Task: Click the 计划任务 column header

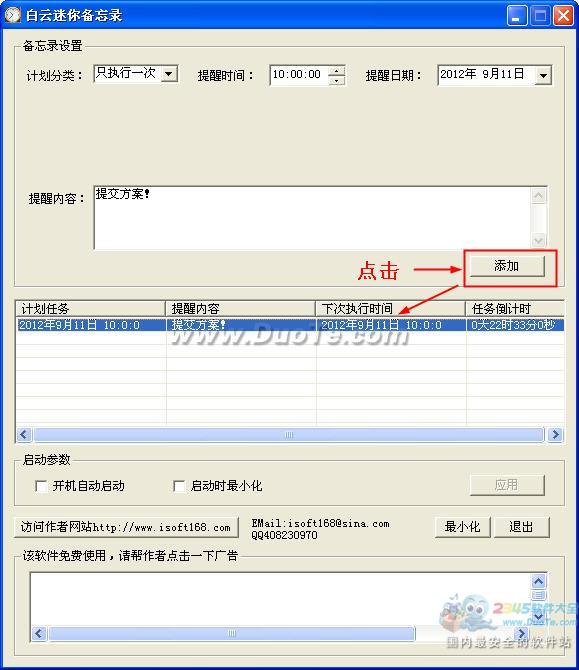Action: point(91,309)
